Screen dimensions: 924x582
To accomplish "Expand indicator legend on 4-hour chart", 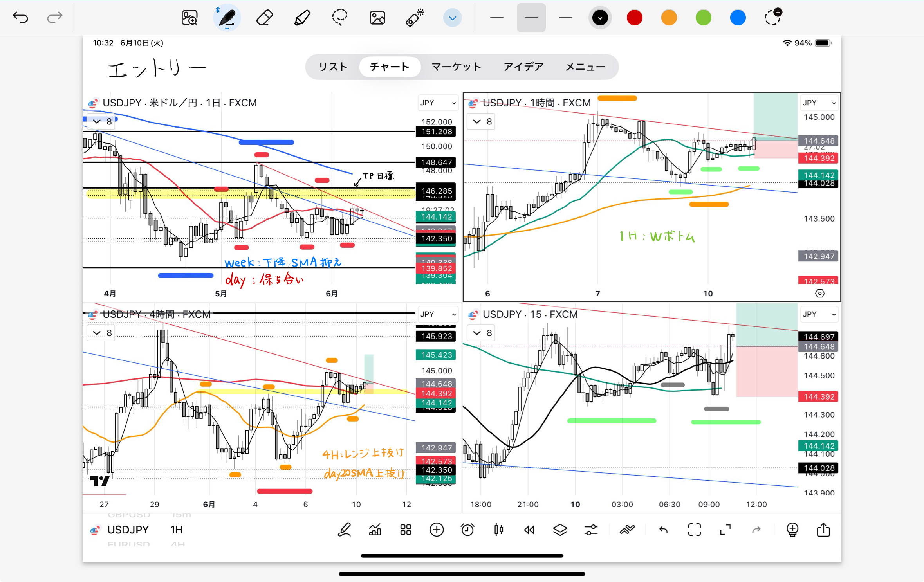I will coord(101,333).
